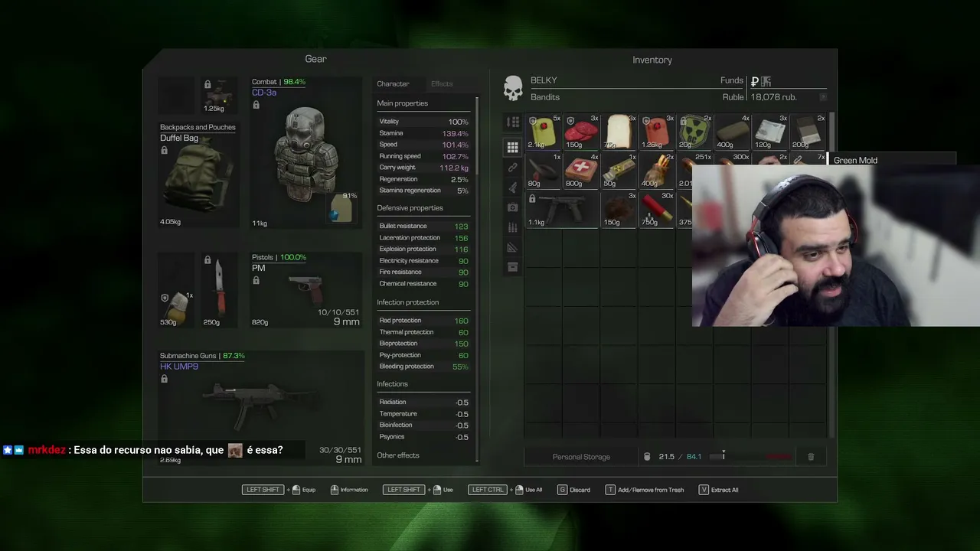Select the CD-3a combat armor slot

305,152
